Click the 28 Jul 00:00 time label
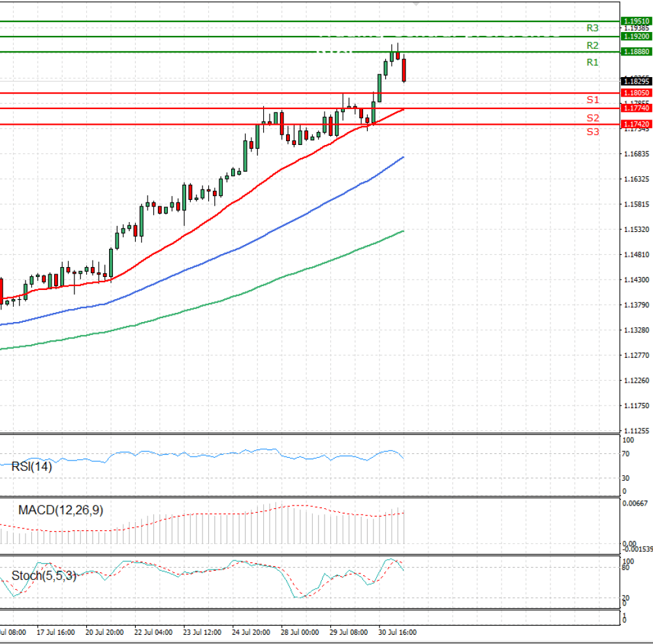The image size is (653, 644). (x=300, y=632)
